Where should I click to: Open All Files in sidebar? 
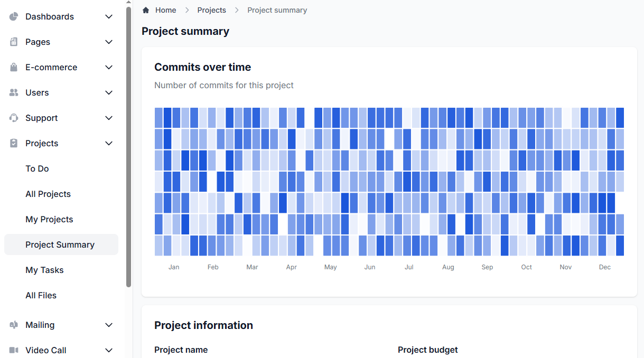pyautogui.click(x=41, y=295)
